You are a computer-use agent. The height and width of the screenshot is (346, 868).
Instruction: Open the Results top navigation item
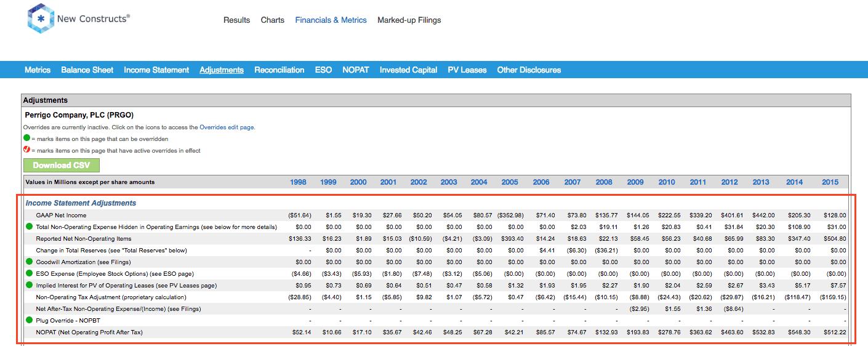[236, 20]
